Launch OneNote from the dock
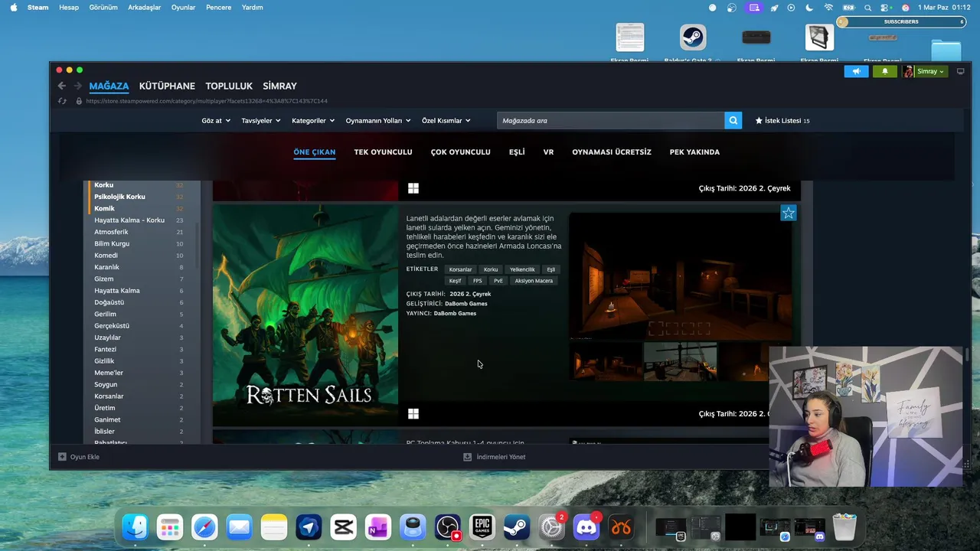This screenshot has height=551, width=980. pos(377,527)
